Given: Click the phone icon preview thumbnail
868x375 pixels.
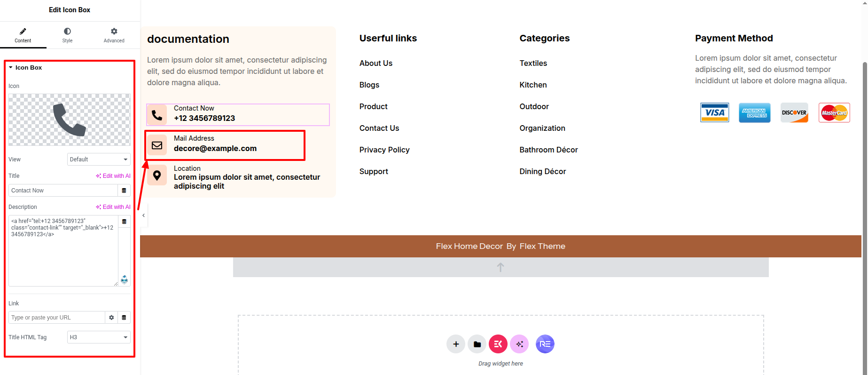Looking at the screenshot, I should (70, 120).
